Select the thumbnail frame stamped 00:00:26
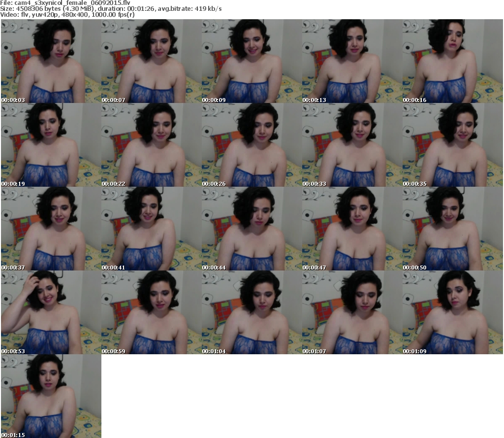This screenshot has height=438, width=504. pyautogui.click(x=252, y=145)
